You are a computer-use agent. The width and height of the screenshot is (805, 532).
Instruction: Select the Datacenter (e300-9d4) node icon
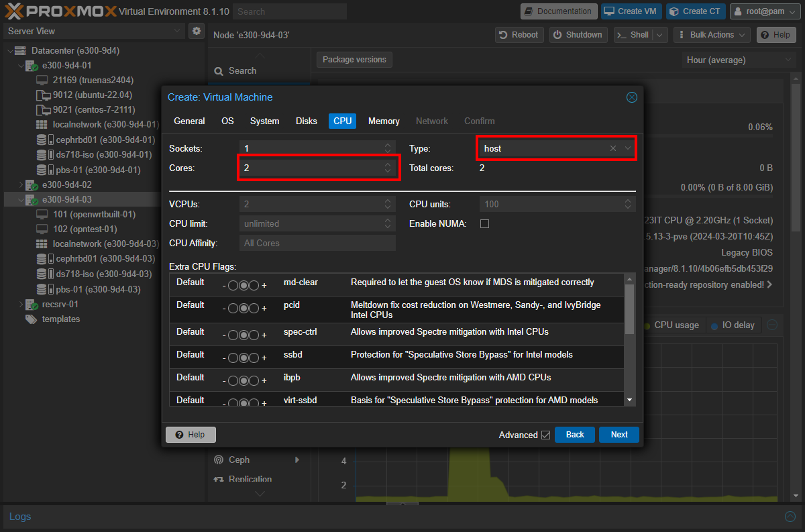coord(20,51)
